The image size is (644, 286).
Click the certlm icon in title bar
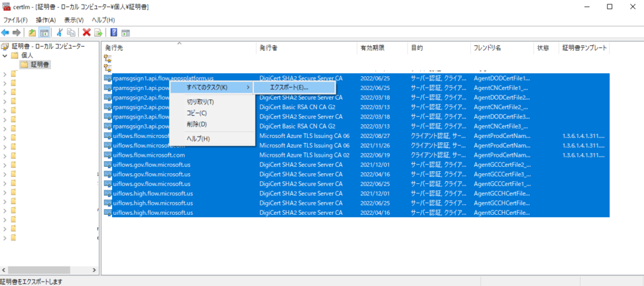click(6, 6)
